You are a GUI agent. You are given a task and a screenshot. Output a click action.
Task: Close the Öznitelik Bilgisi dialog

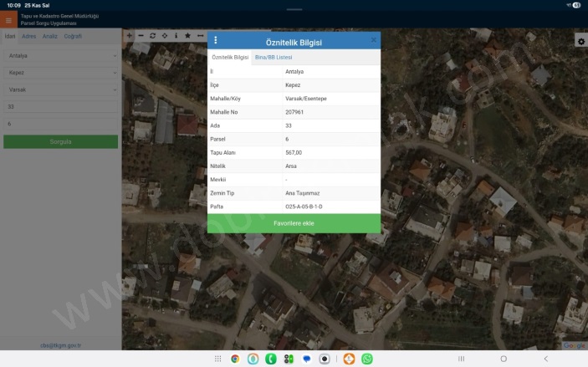373,40
